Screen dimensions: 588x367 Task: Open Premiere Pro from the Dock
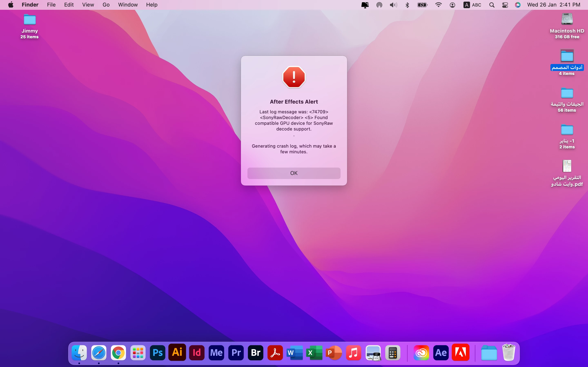pos(236,353)
